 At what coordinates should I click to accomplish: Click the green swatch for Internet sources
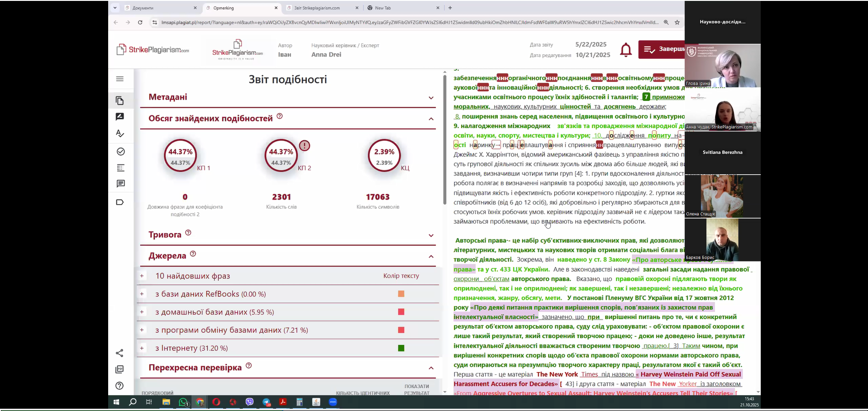pos(401,348)
